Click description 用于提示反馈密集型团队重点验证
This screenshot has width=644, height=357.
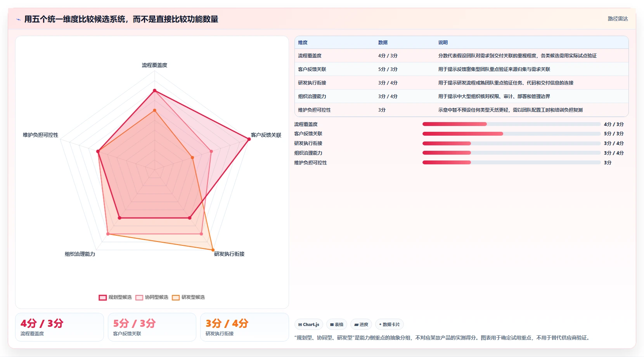(x=494, y=69)
